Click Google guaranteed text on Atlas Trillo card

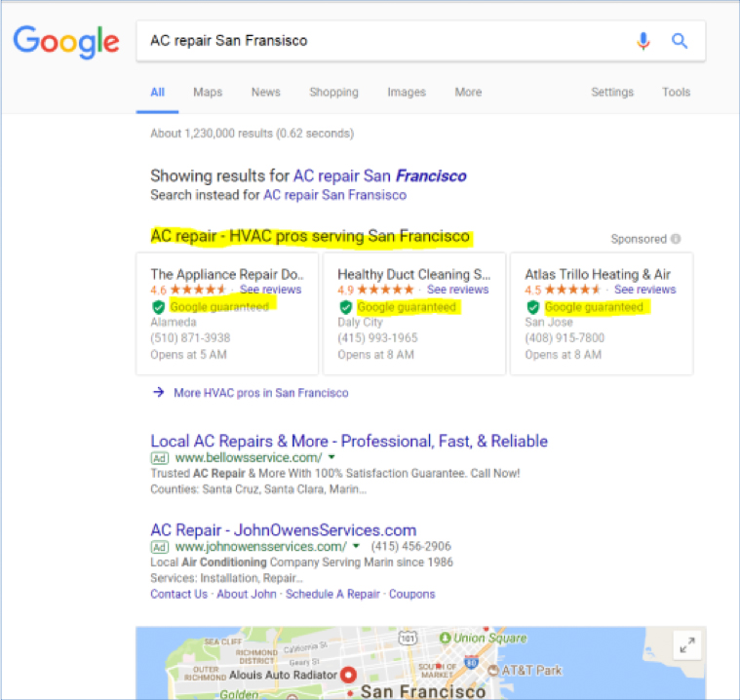point(594,307)
